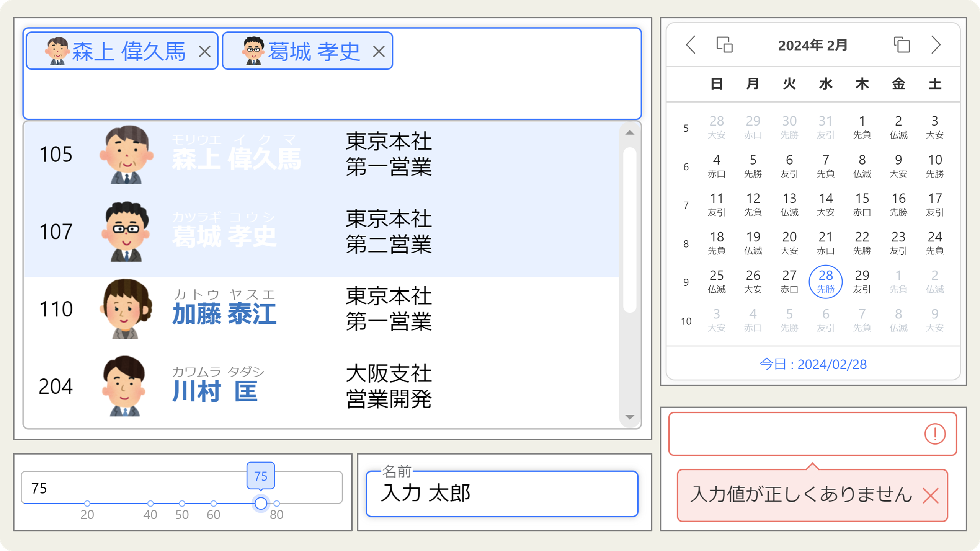Screen dimensions: 980x551
Task: Remove the 葛城 孝史 tag
Action: pos(379,51)
